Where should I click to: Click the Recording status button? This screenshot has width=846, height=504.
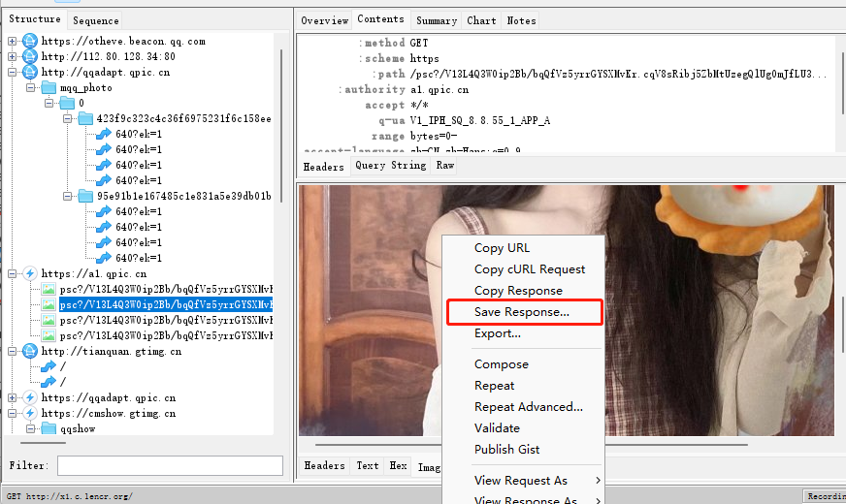tap(825, 496)
